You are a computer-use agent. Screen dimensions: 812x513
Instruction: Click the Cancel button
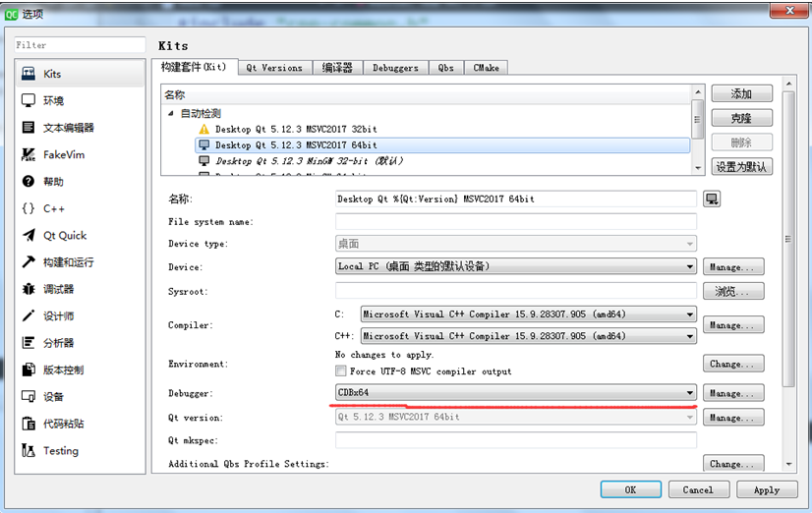[x=699, y=489]
